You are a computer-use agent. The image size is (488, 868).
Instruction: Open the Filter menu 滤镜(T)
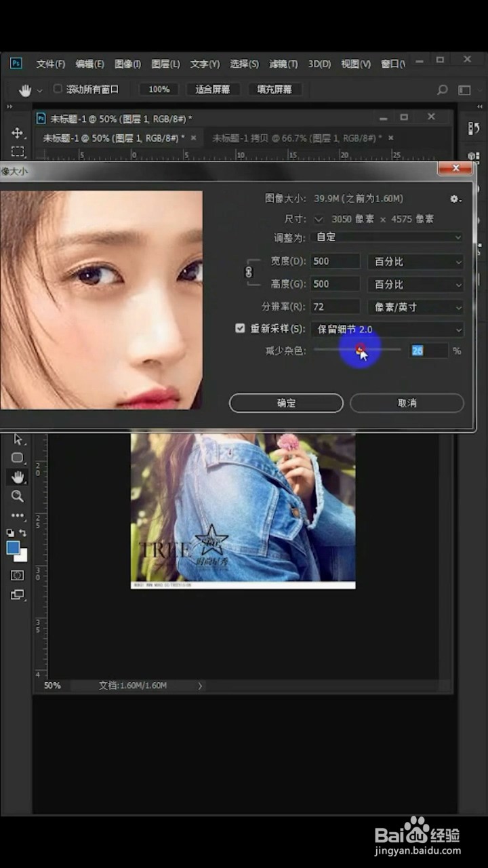[x=283, y=64]
